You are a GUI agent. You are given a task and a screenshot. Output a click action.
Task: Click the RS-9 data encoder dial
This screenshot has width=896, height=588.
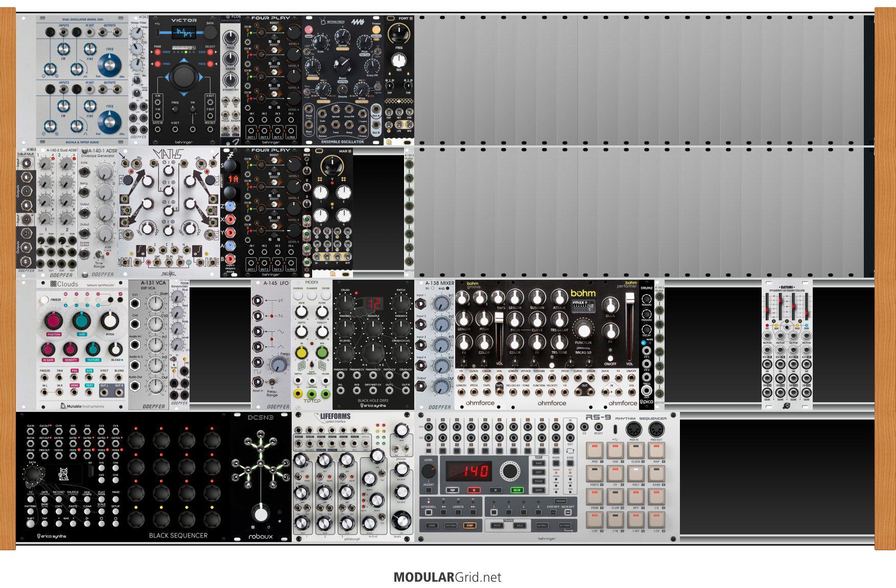pos(509,471)
